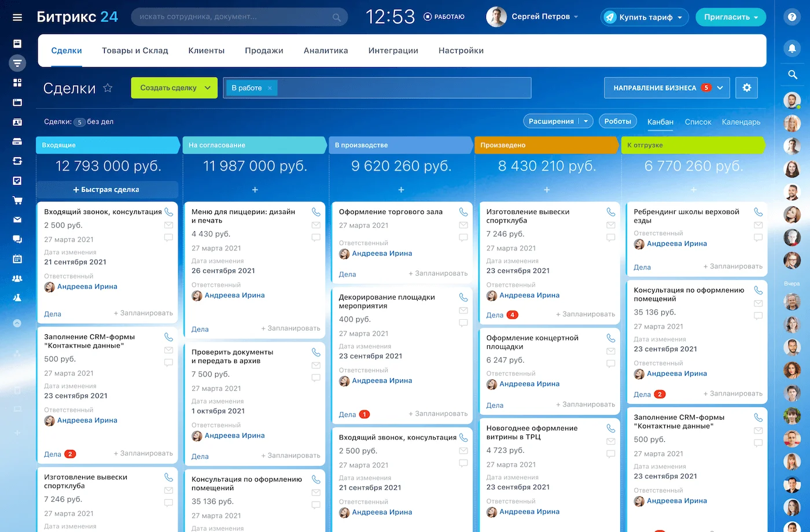
Task: Click the 'Пригласить' button
Action: click(730, 17)
